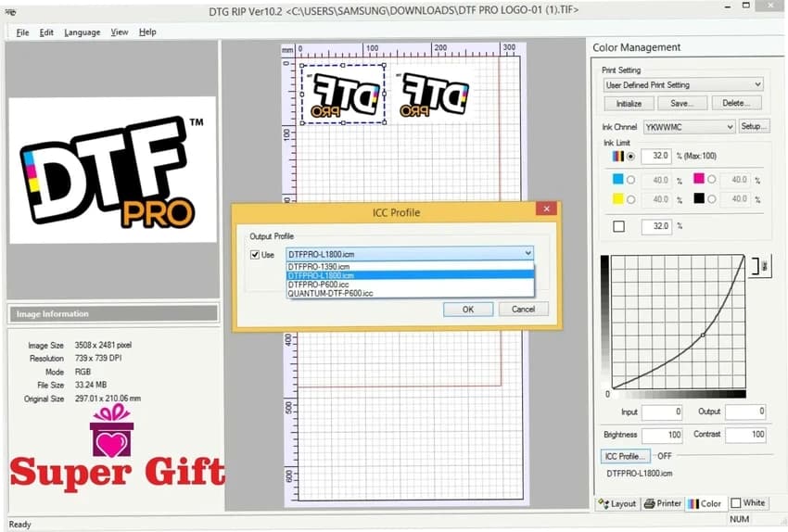The height and width of the screenshot is (532, 788).
Task: Click the curve Output value field
Action: tap(745, 412)
